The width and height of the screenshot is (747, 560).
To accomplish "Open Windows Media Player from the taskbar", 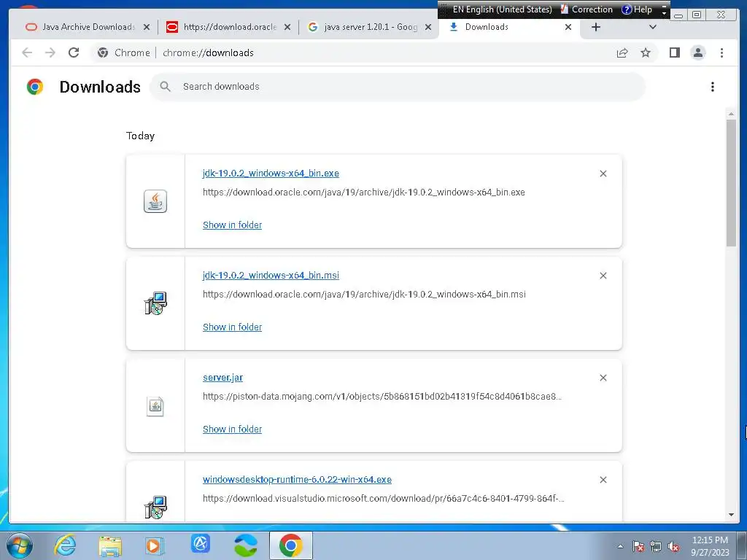I will click(154, 545).
